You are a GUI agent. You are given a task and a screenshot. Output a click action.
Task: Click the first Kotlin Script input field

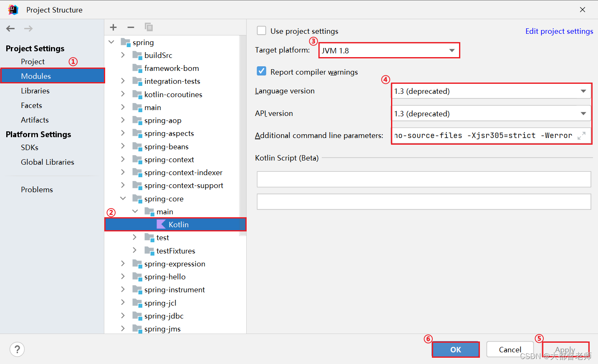(x=424, y=179)
